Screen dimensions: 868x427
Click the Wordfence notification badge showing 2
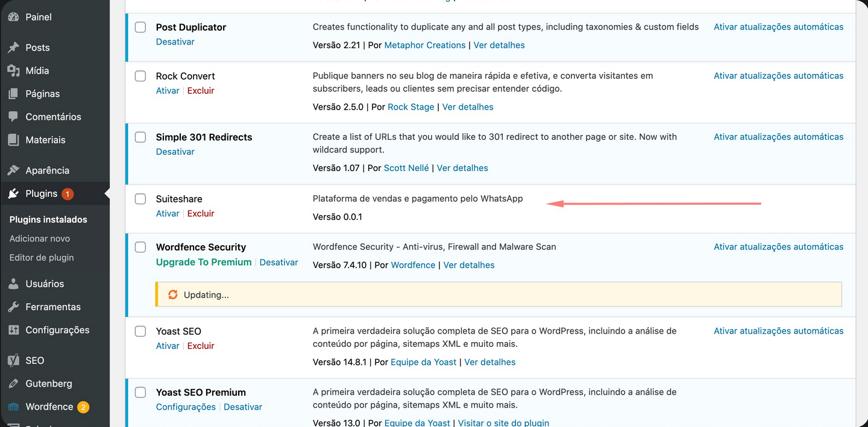click(x=83, y=407)
